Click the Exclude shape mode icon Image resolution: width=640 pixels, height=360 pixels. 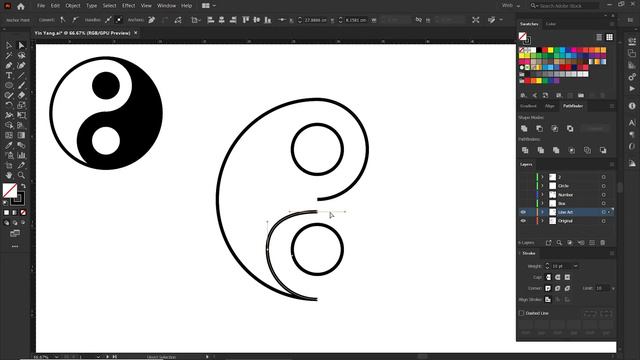[570, 129]
